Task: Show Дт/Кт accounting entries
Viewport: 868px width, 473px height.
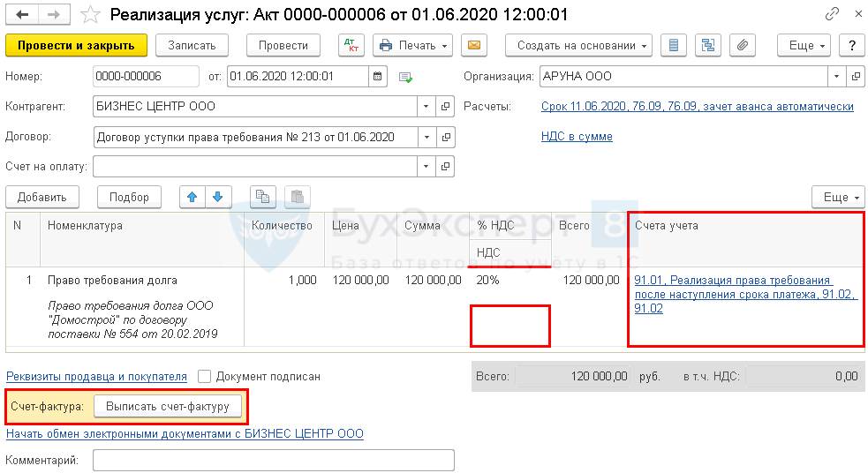Action: [x=351, y=45]
